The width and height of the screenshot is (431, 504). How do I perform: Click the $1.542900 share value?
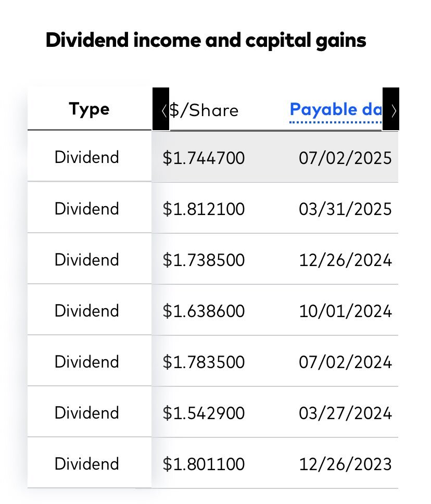pyautogui.click(x=204, y=413)
